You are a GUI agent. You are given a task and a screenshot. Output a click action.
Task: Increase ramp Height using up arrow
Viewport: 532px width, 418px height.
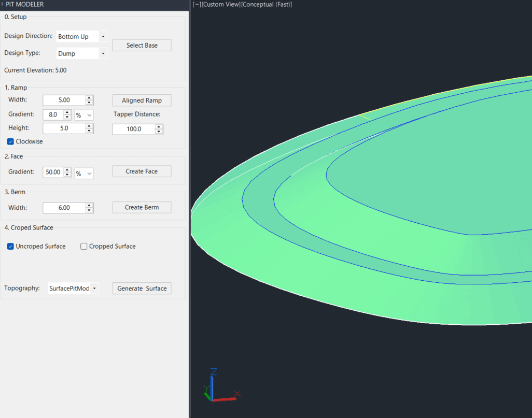tap(90, 126)
